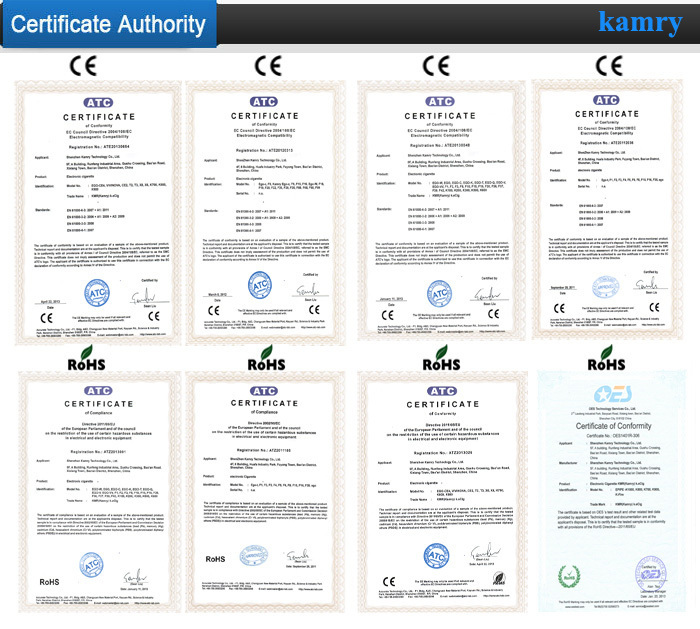The width and height of the screenshot is (700, 629).
Task: Click the blue ATC stamp on the third RoHS certificate
Action: point(436,556)
